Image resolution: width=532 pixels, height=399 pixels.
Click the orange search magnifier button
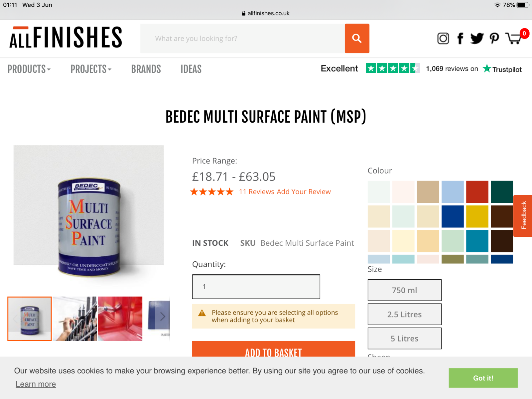coord(357,38)
